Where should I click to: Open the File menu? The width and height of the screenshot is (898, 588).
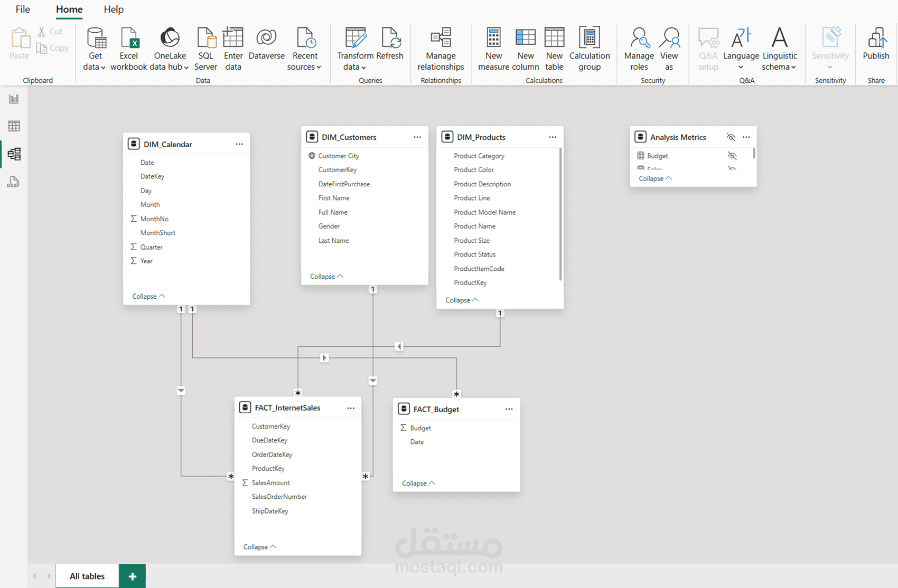click(x=23, y=10)
